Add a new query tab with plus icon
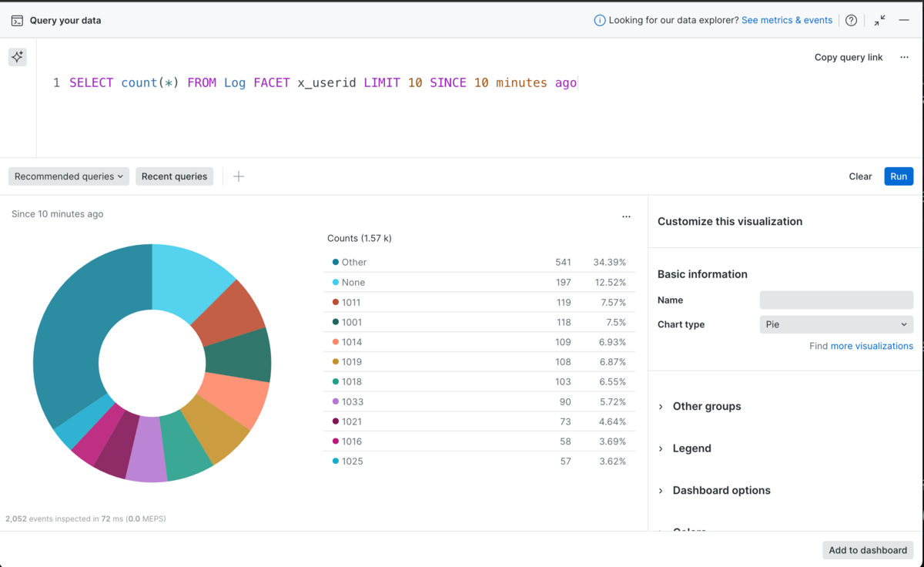 (x=239, y=176)
